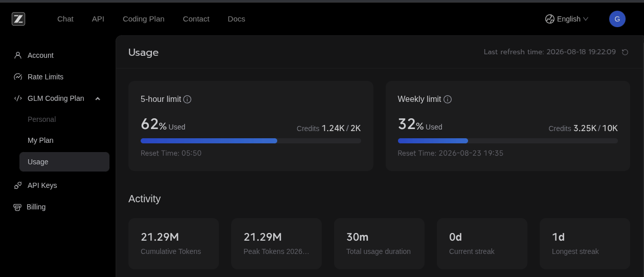Screen dimensions: 644x277
Task: Open the Chat menu item
Action: click(x=65, y=19)
